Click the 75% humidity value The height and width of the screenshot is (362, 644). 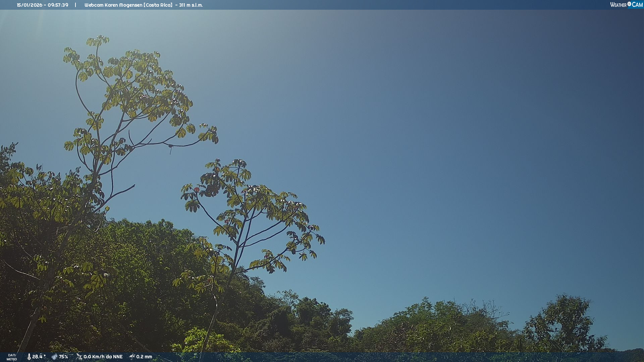[x=63, y=357]
